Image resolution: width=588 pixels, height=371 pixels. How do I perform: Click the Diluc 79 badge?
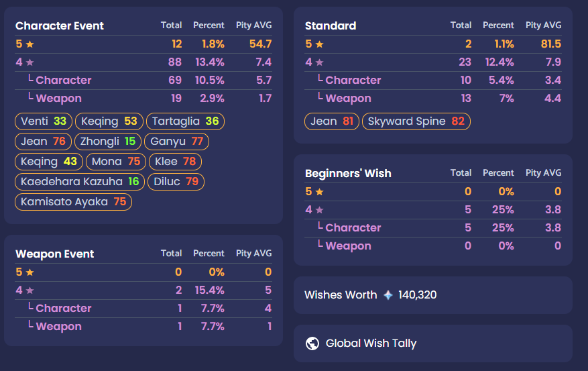click(176, 182)
